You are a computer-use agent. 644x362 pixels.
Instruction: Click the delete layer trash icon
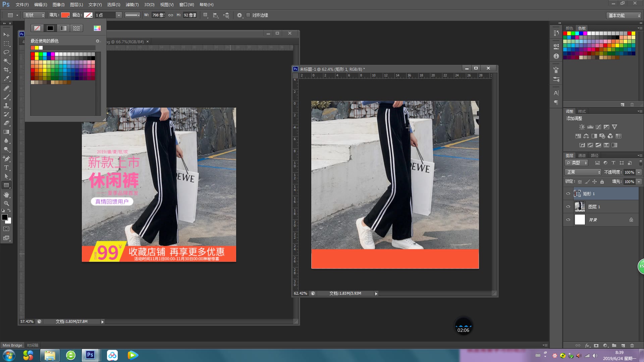coord(632,345)
